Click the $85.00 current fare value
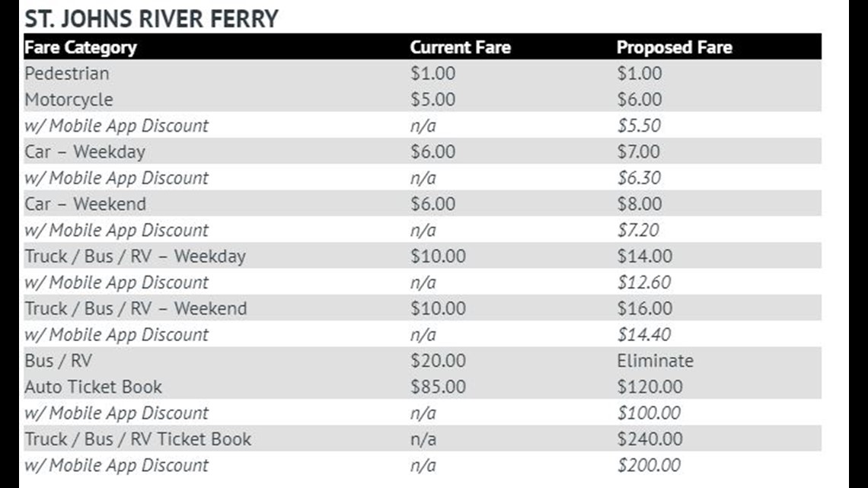 438,387
